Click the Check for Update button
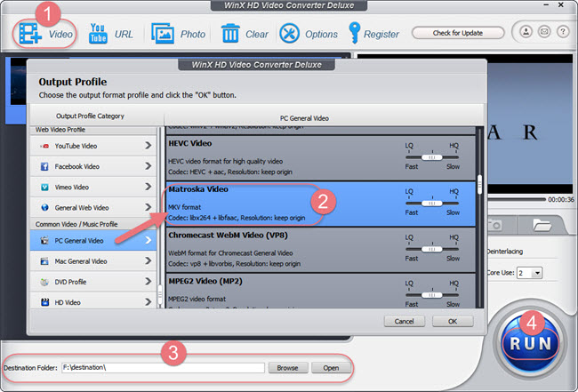578x392 pixels. pos(457,33)
